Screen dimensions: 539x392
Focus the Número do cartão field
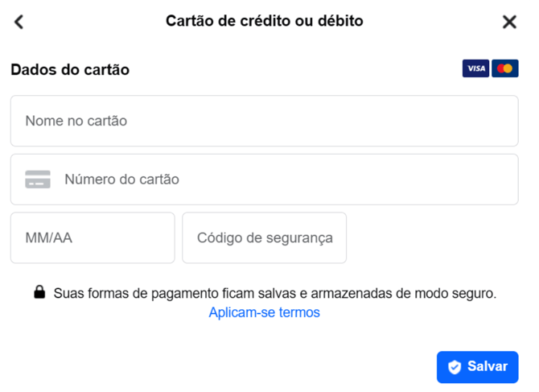[290, 179]
